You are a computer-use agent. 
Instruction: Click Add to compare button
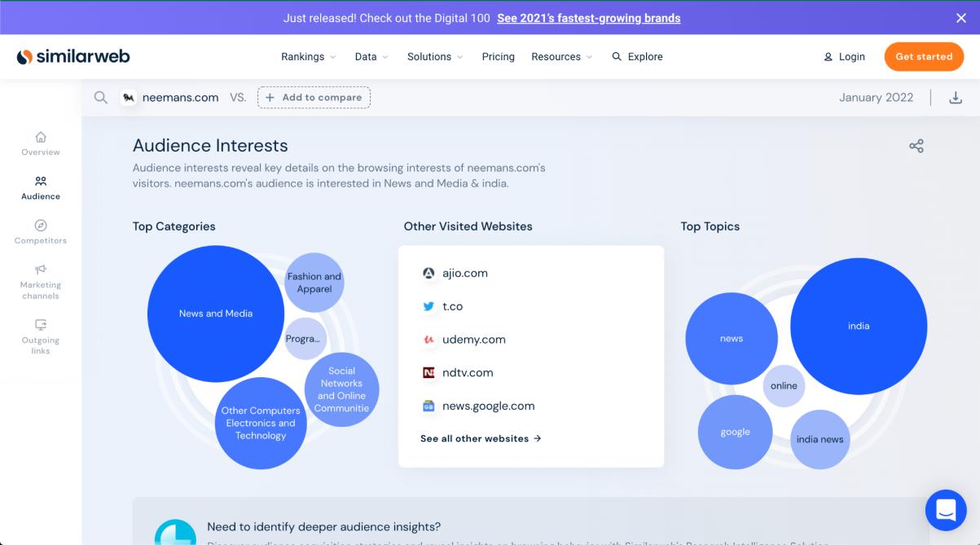pyautogui.click(x=314, y=98)
